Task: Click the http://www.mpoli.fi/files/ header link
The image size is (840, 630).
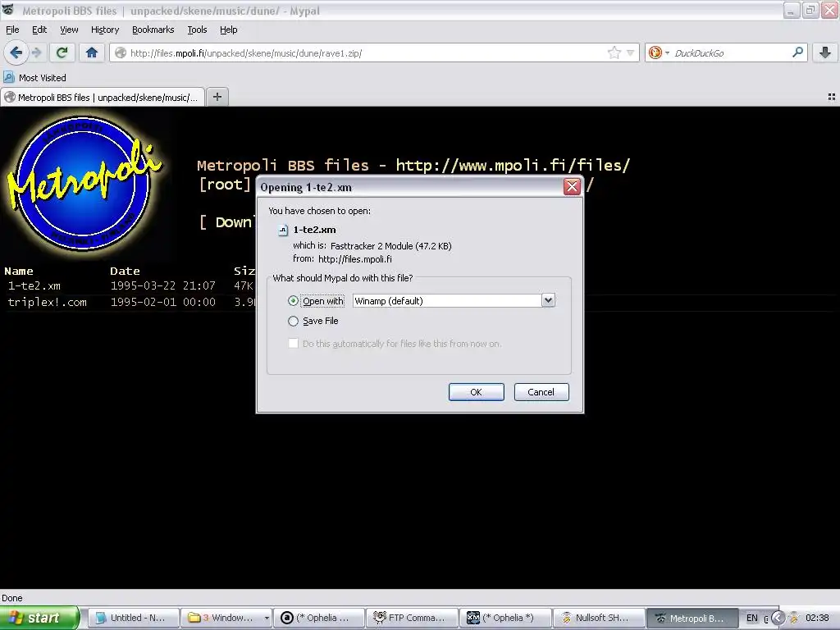Action: click(513, 165)
